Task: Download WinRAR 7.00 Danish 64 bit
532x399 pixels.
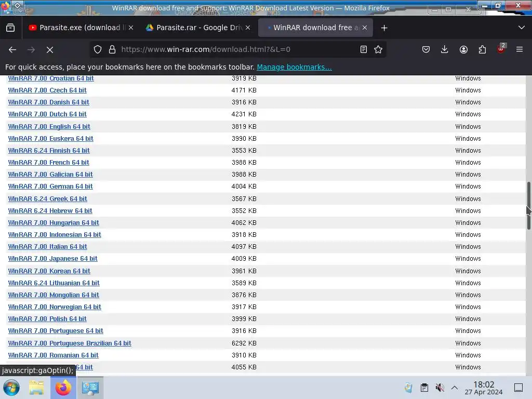Action: coord(48,102)
